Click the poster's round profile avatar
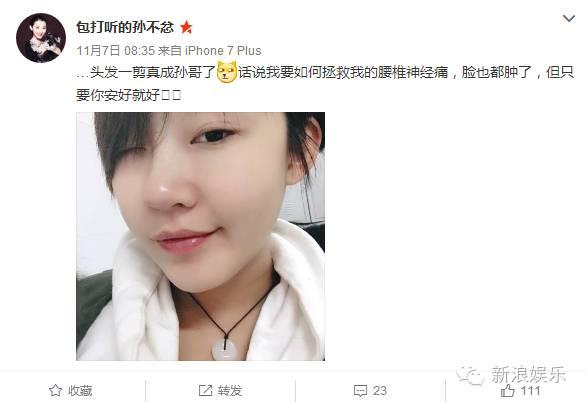This screenshot has width=586, height=403. [x=41, y=38]
